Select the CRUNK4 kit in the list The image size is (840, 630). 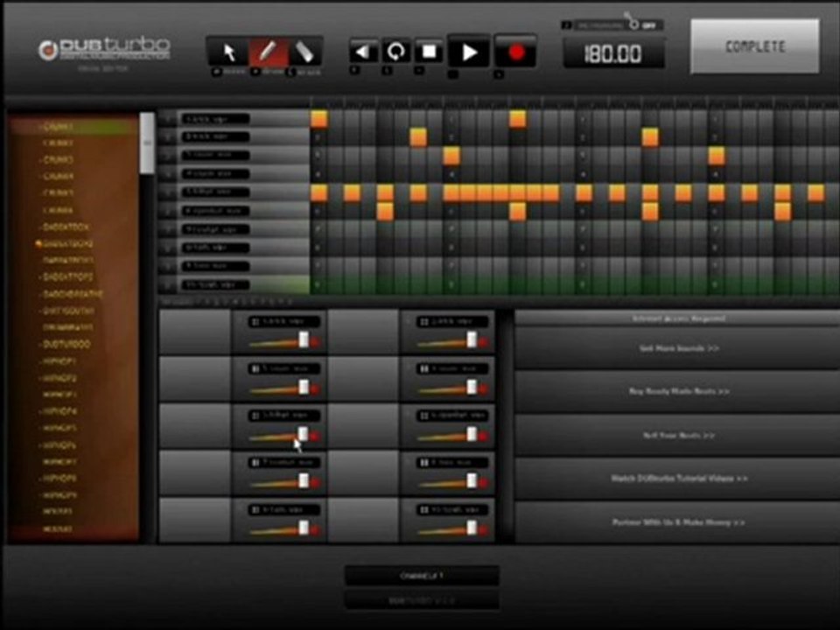[58, 176]
